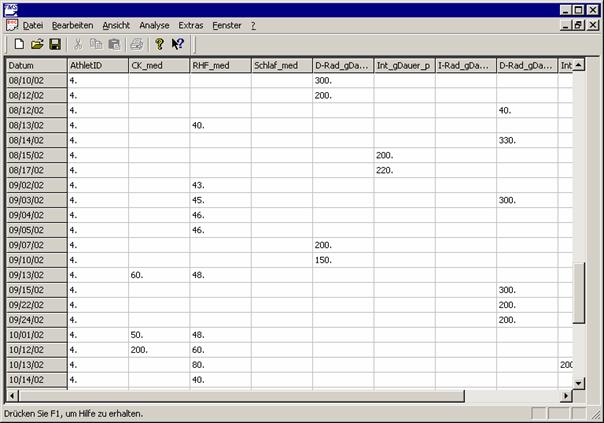Click the vertical scrollbar thumb
This screenshot has width=604, height=423.
pyautogui.click(x=579, y=293)
